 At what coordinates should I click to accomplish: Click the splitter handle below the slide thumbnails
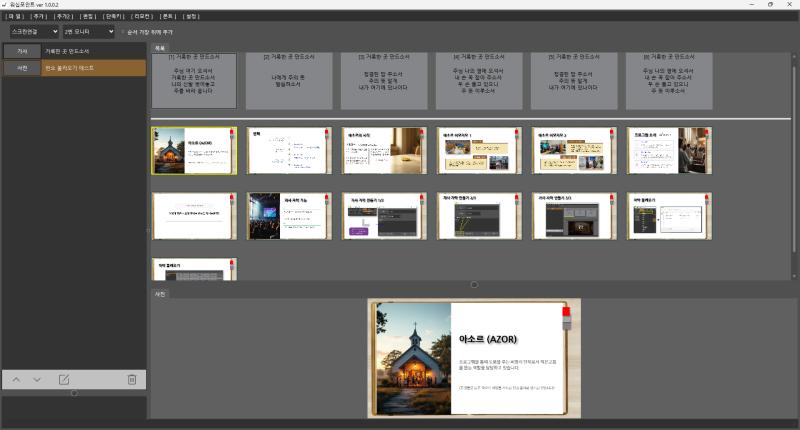coord(474,285)
